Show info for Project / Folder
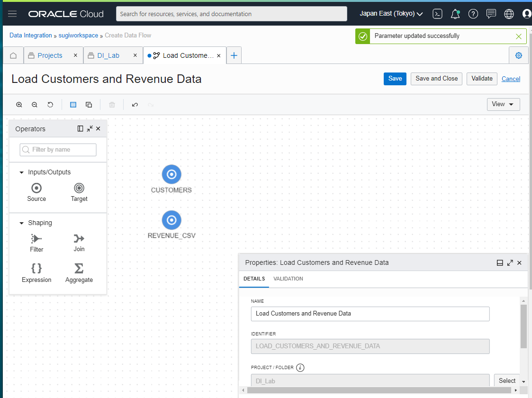The height and width of the screenshot is (398, 532). (x=300, y=368)
